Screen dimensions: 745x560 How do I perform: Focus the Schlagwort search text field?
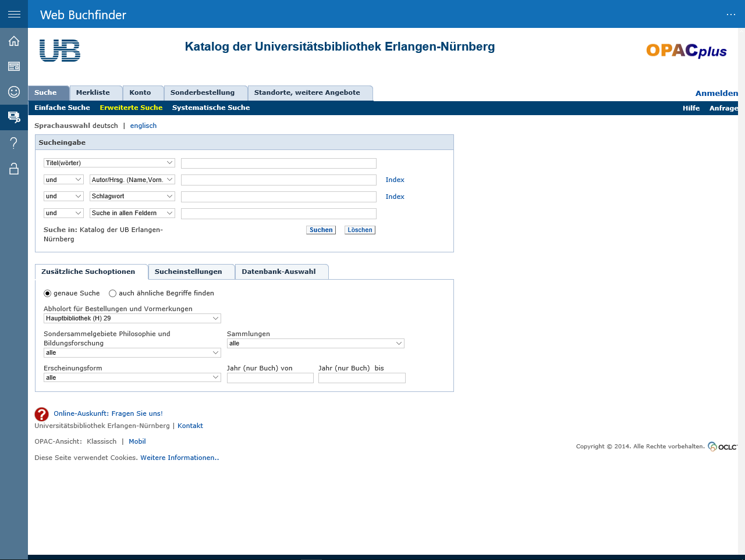click(279, 197)
